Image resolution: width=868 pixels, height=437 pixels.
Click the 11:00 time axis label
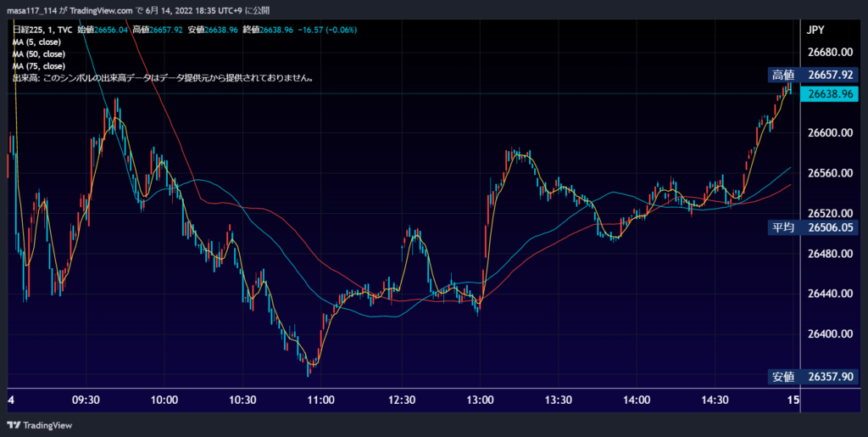(x=321, y=400)
